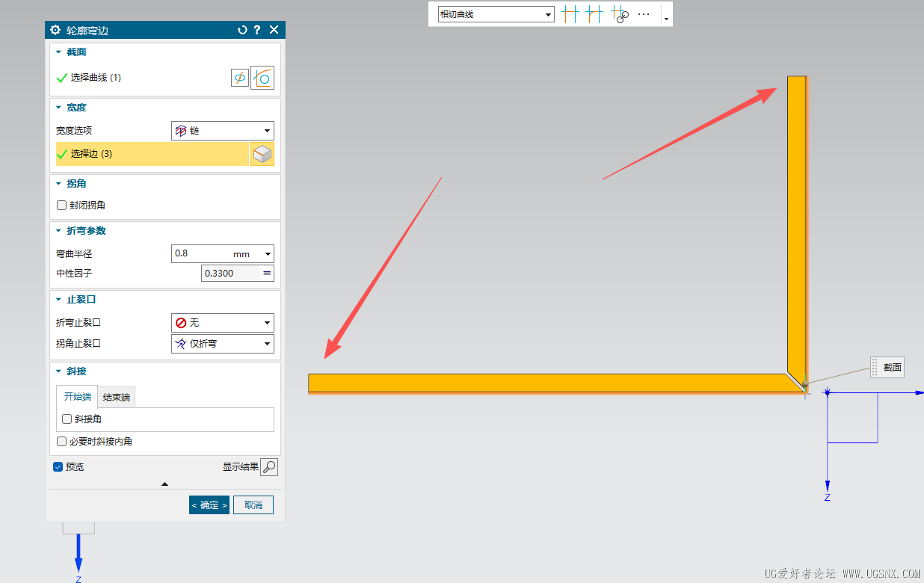Click chain within feature icon
Screen dimensions: 924x583
[620, 14]
